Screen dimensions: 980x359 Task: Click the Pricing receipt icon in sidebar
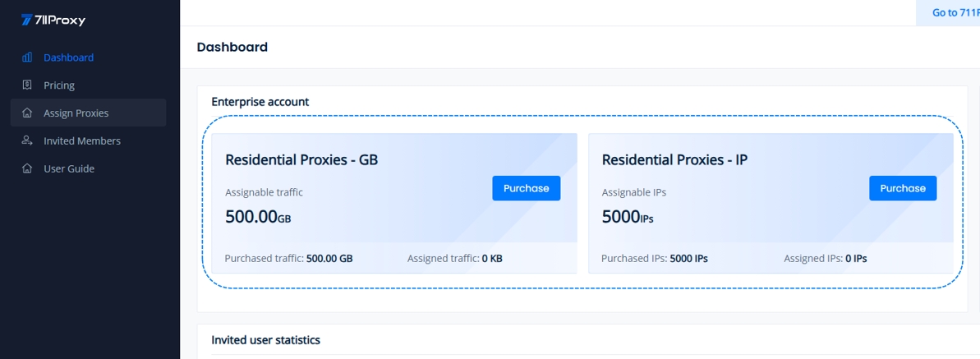(27, 85)
